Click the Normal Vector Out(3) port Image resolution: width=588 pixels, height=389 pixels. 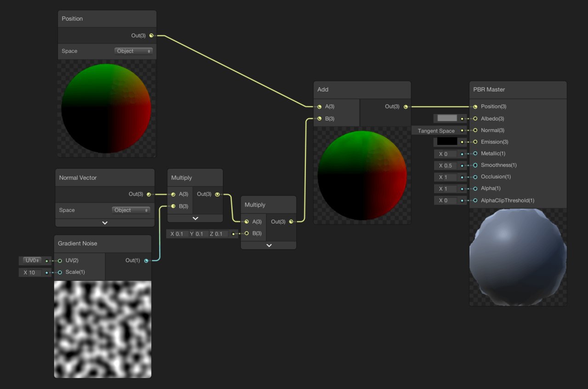[148, 194]
